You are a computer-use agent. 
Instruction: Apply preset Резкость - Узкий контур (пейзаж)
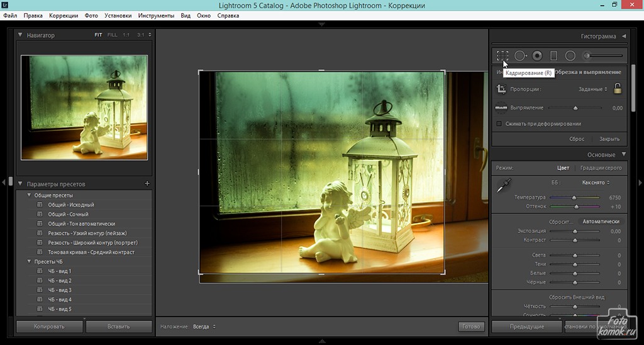(87, 233)
